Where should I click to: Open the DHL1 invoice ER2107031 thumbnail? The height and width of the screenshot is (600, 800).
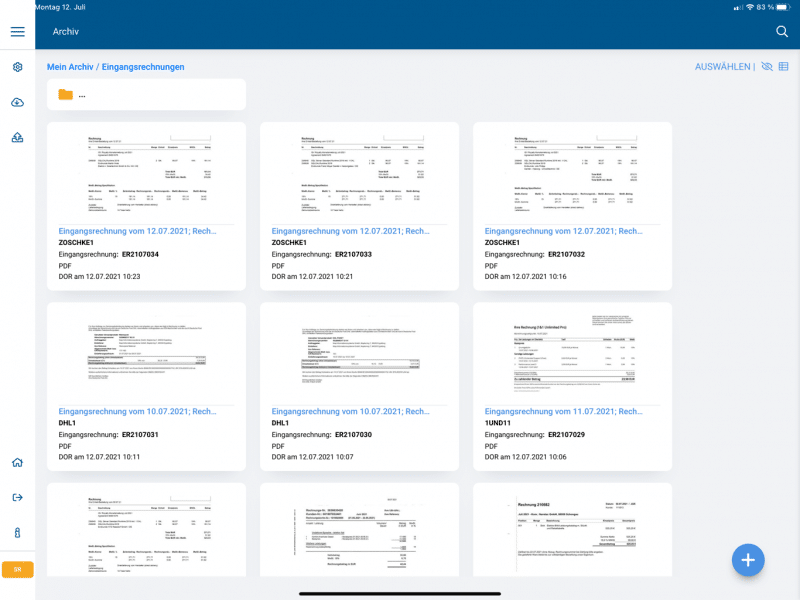coord(146,352)
